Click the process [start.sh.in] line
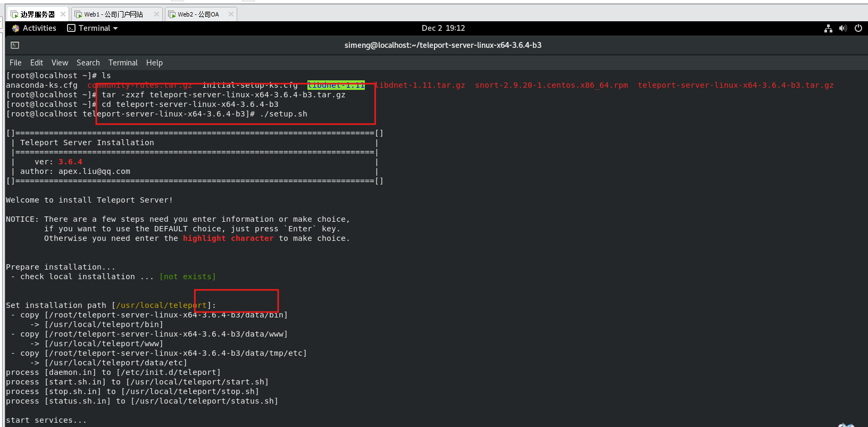The height and width of the screenshot is (427, 868). pos(137,382)
